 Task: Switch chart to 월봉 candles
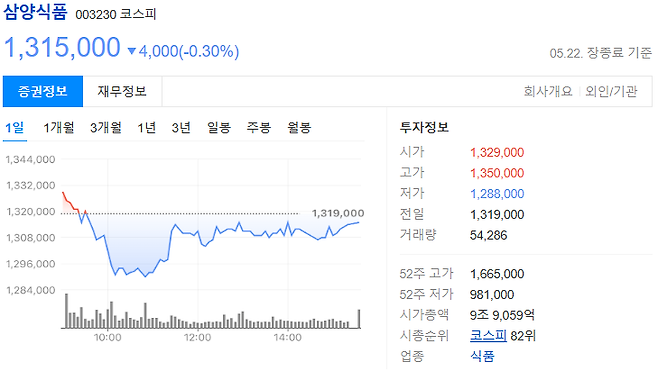click(x=299, y=128)
